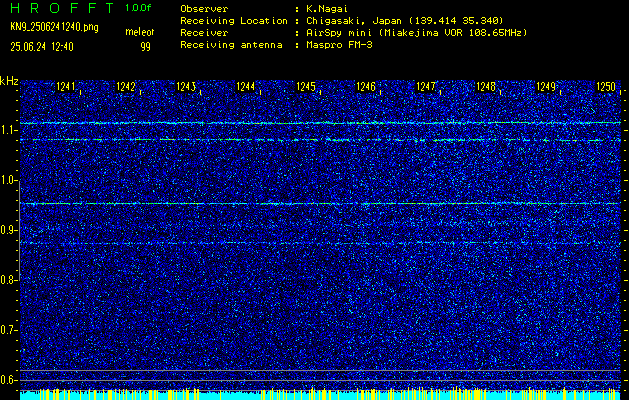Screen dimensions: 629x400
Task: Click the 1.1 frequency axis label
Action: point(7,130)
